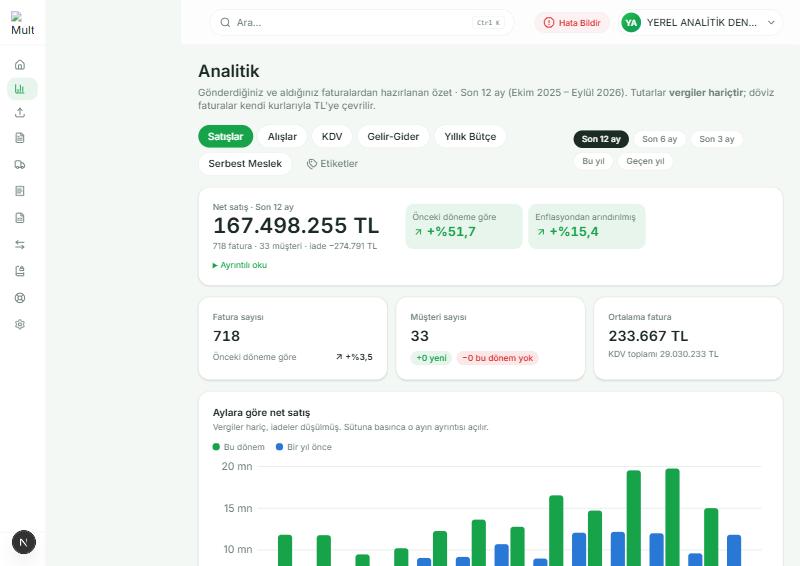Click the Analitik page heading
The width and height of the screenshot is (800, 566).
coord(229,71)
